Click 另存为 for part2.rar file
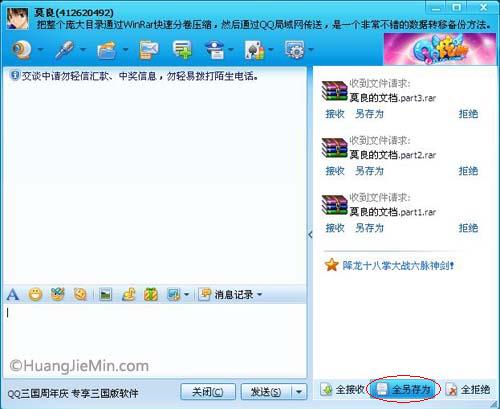This screenshot has width=500, height=409. click(x=369, y=171)
